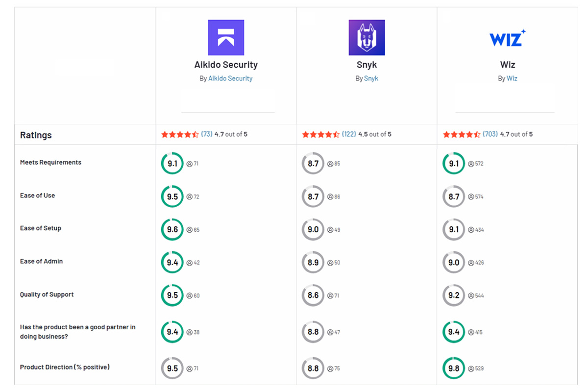Open the Snyk dog logo

pyautogui.click(x=367, y=38)
